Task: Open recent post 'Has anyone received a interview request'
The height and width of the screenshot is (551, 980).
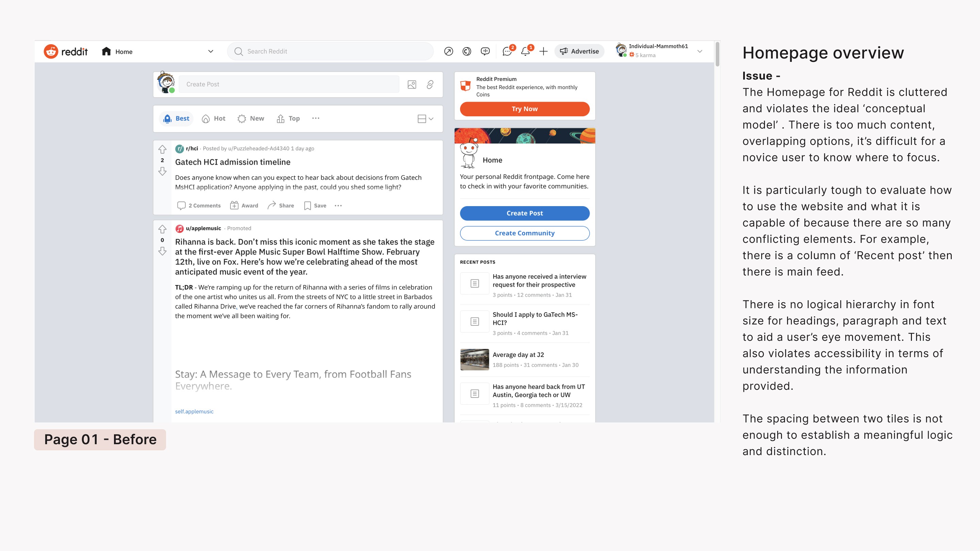Action: point(539,281)
